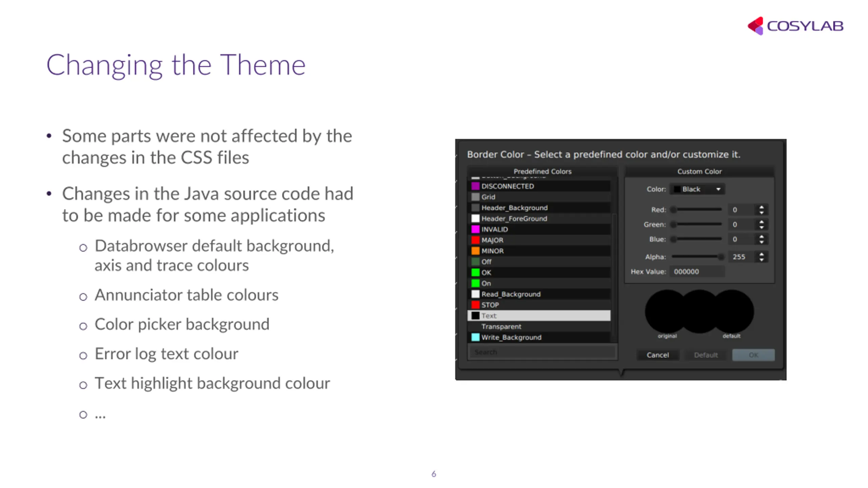Select the MINOR predefined color
Viewport: 868px width, 488px height.
pyautogui.click(x=539, y=251)
